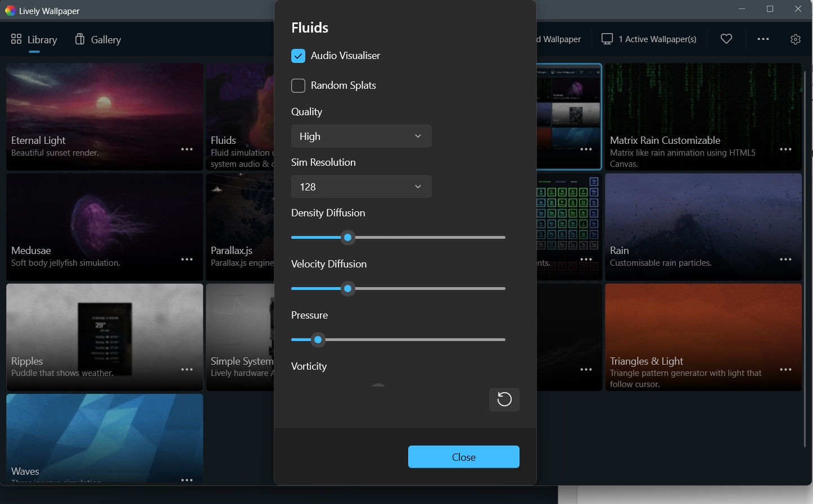This screenshot has height=504, width=813.
Task: Click the monitor icon for Active Wallpapers
Action: point(607,39)
